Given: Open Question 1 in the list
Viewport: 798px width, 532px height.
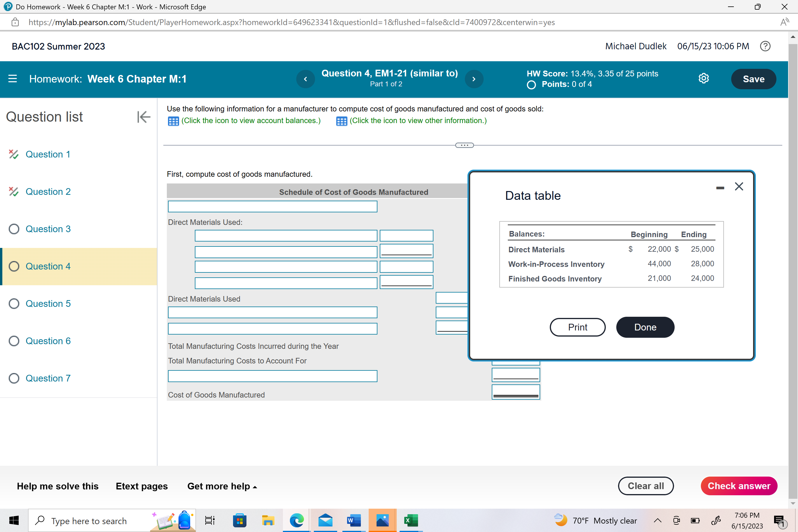Looking at the screenshot, I should click(x=48, y=154).
